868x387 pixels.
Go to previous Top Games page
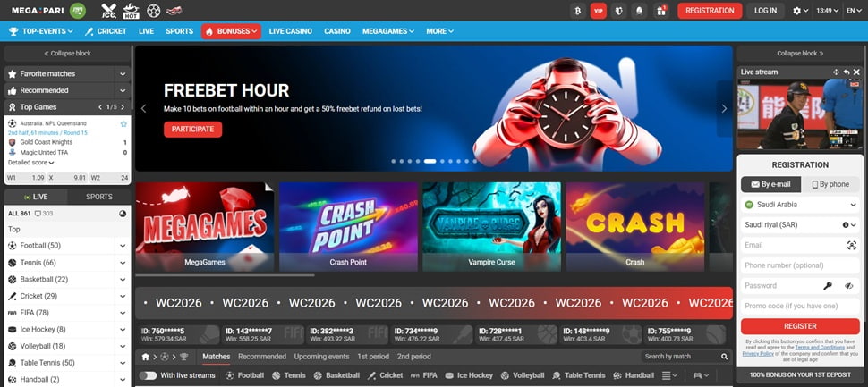(99, 107)
